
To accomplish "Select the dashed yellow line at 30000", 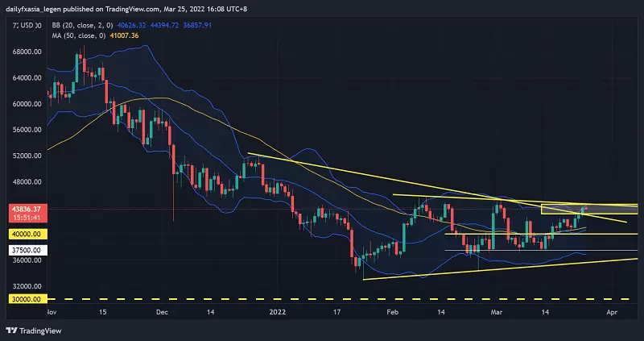I will pyautogui.click(x=339, y=299).
